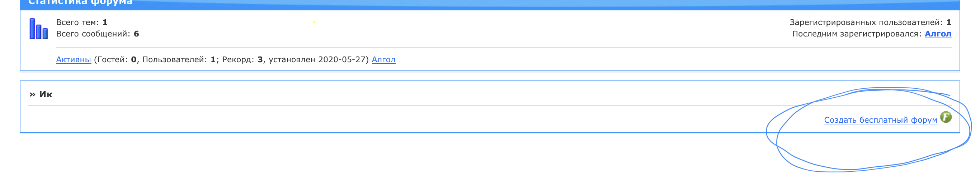Click the messages count number 6
This screenshot has height=186, width=980.
point(137,34)
